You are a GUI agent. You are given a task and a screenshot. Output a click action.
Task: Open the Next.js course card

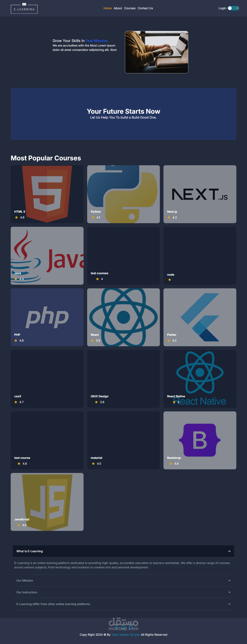pyautogui.click(x=200, y=194)
